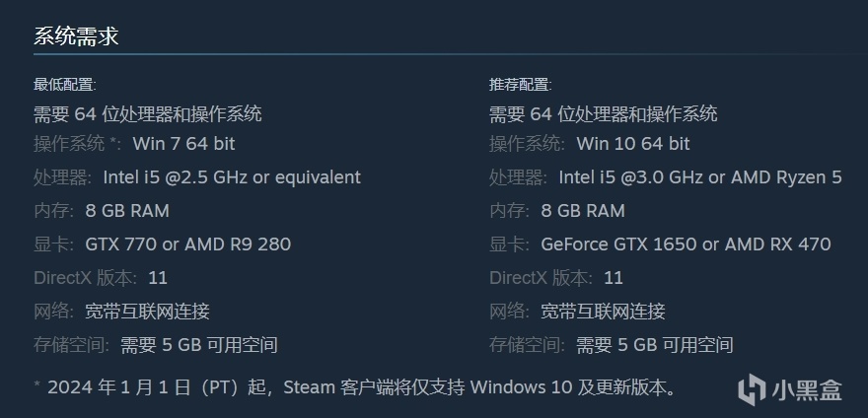Select the 最低配置 label
The image size is (868, 418).
[64, 85]
